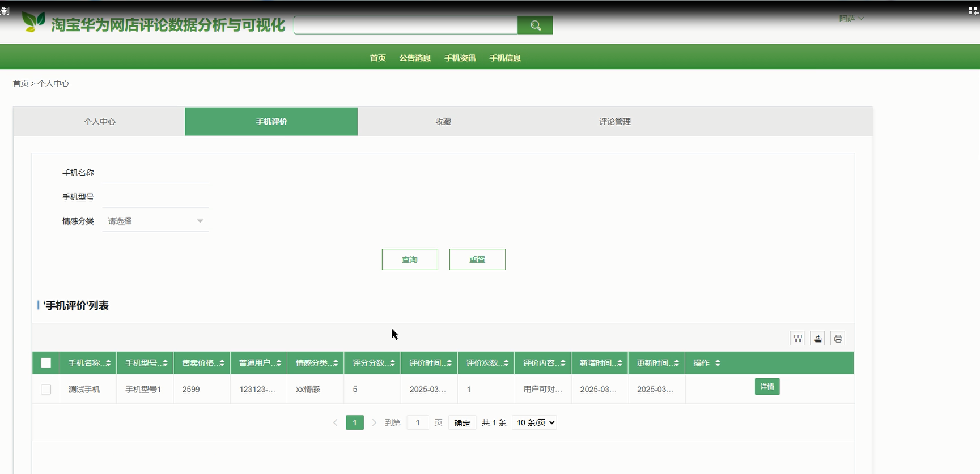Sort by 手机名称 column arrows
980x474 pixels.
108,363
